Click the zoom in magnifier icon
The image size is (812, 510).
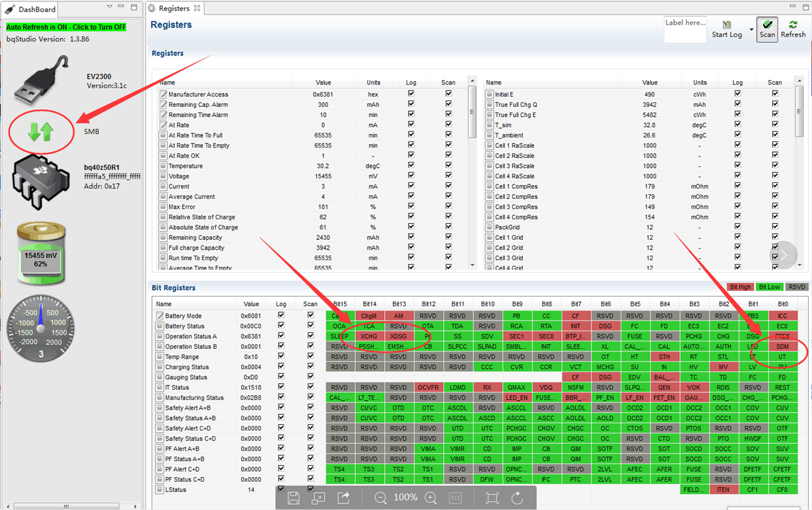pyautogui.click(x=430, y=498)
